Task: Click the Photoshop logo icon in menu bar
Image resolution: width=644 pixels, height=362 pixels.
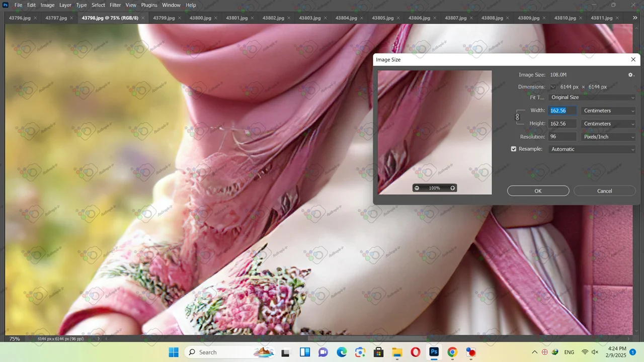Action: [x=6, y=5]
